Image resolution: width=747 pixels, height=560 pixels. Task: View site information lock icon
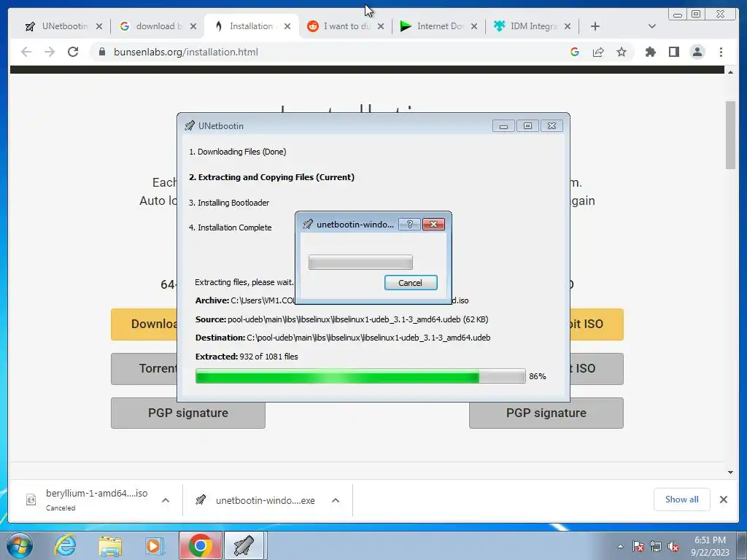[x=102, y=52]
